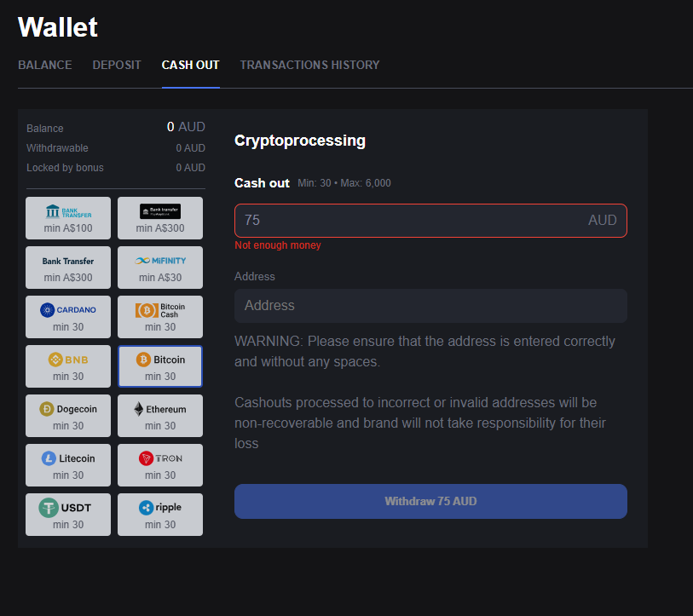
Task: Pick TRON as cash out method
Action: point(160,465)
